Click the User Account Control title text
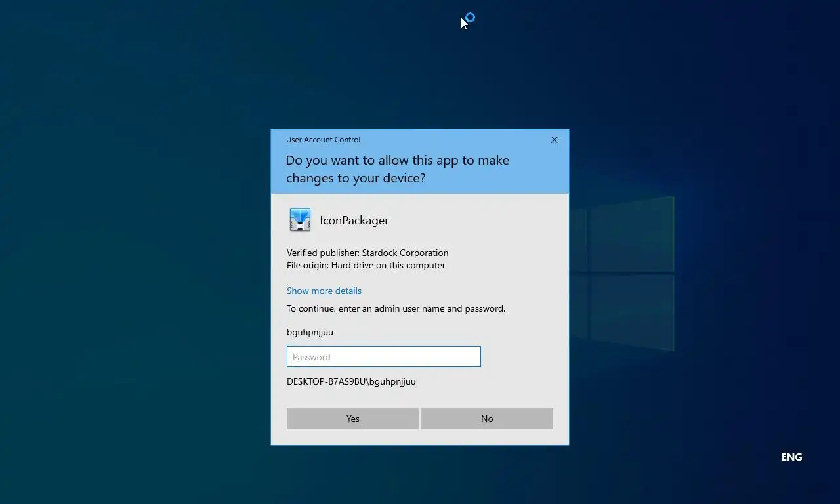The height and width of the screenshot is (504, 840). click(x=323, y=140)
